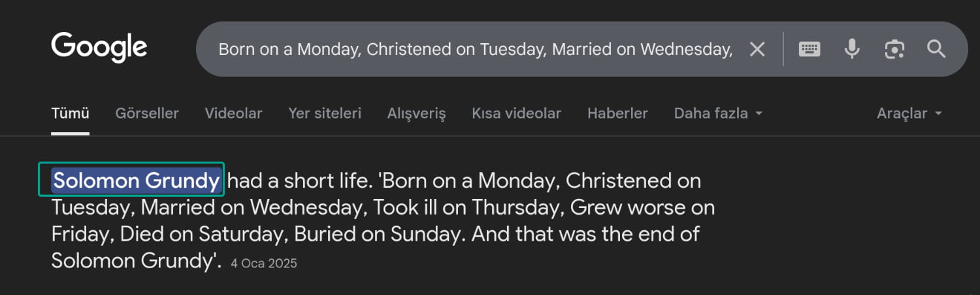
Task: Open the on-screen keyboard input tool
Action: click(x=809, y=49)
